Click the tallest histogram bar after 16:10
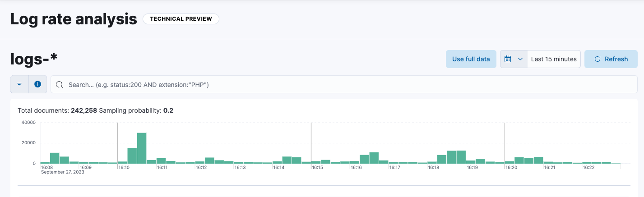Screen dimensions: 644x197 coord(142,148)
